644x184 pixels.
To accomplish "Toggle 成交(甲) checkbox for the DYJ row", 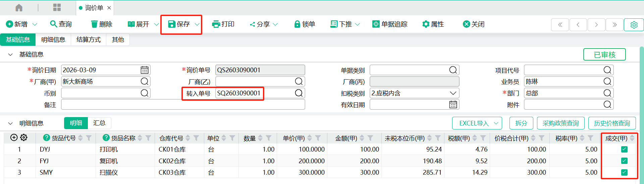I will (624, 149).
